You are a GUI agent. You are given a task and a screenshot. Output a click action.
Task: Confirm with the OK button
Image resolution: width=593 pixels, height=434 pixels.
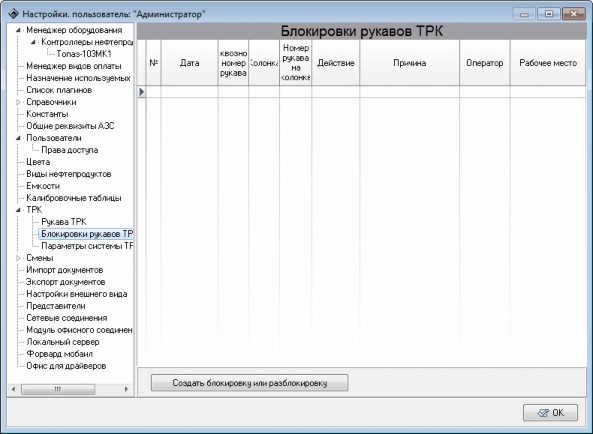(x=551, y=413)
